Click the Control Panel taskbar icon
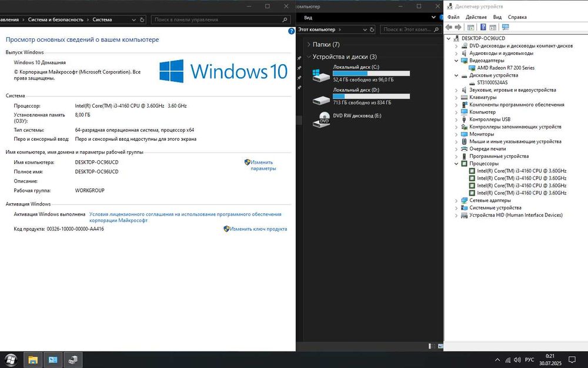Screen dimensions: 588x368 point(53,360)
